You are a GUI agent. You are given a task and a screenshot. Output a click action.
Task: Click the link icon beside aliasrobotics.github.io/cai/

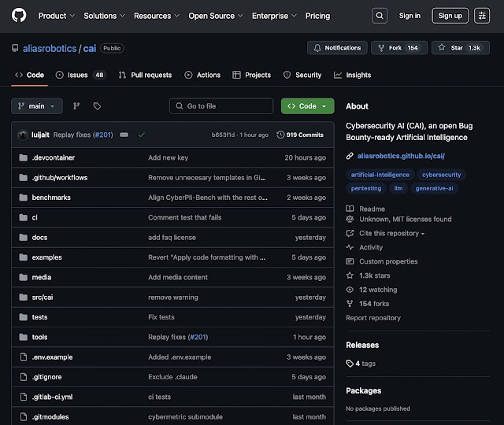[350, 156]
